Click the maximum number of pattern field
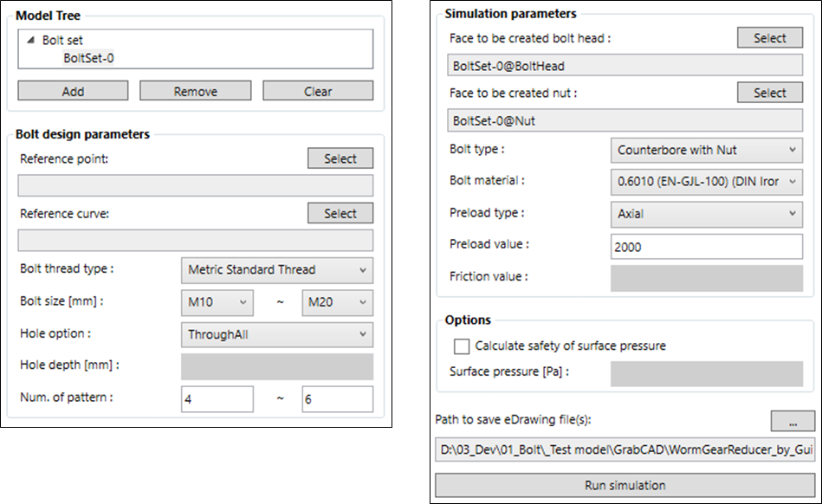 (338, 399)
